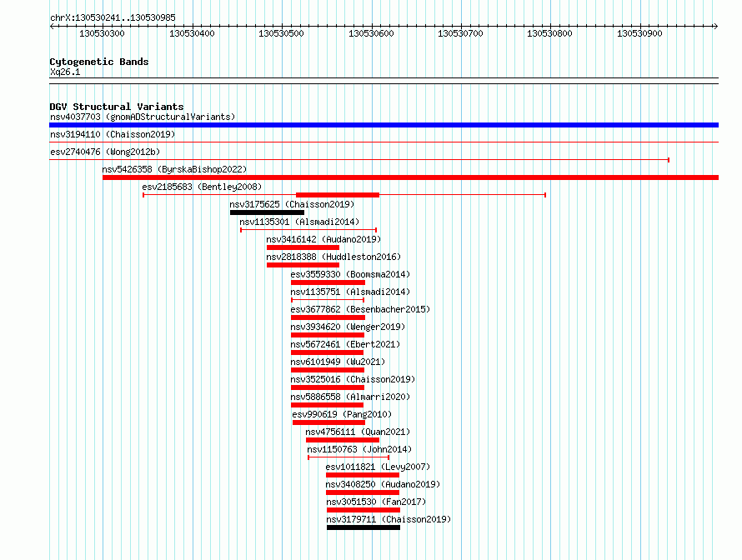The image size is (742, 560).
Task: Select esv3677862 (Besenbacher2015) label
Action: [361, 309]
